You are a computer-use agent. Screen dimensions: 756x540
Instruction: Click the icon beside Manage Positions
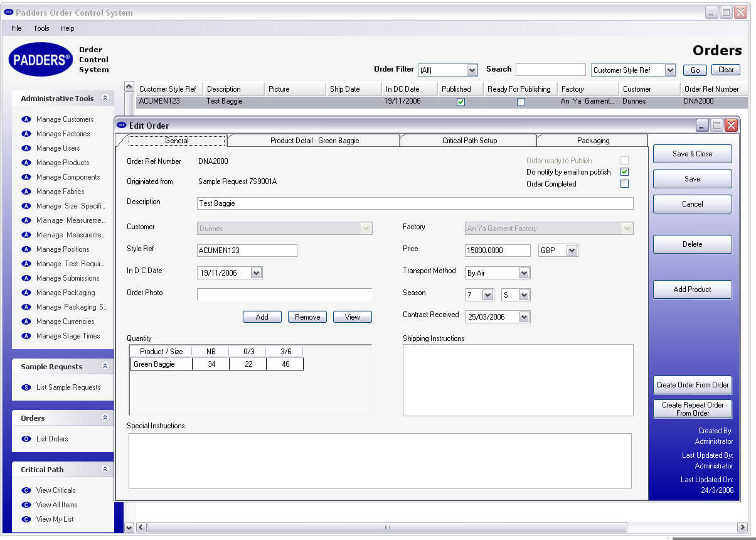(x=26, y=249)
